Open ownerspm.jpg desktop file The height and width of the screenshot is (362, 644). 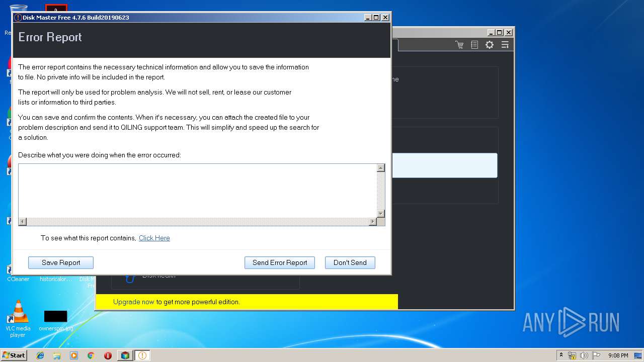[x=56, y=321]
